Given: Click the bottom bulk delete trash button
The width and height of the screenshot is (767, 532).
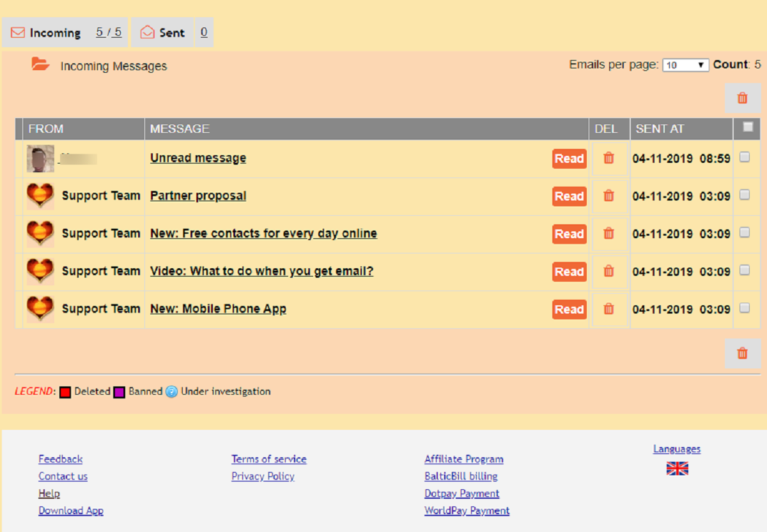Looking at the screenshot, I should 743,353.
